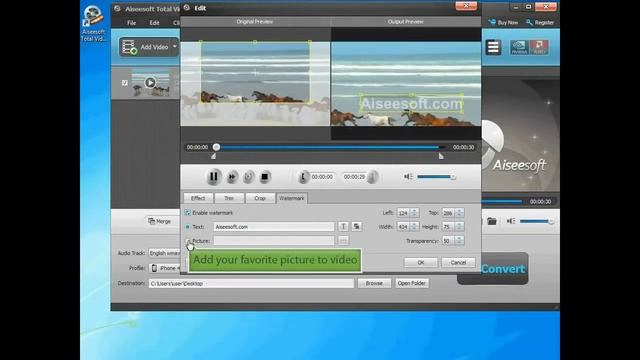640x360 pixels.
Task: Click the Merge button icon
Action: 152,221
